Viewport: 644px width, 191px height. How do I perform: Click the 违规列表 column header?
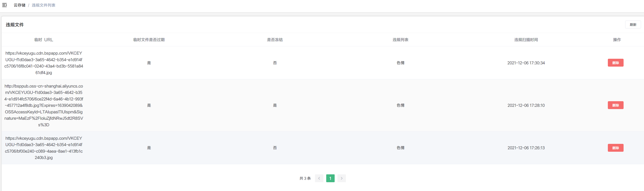pos(400,40)
